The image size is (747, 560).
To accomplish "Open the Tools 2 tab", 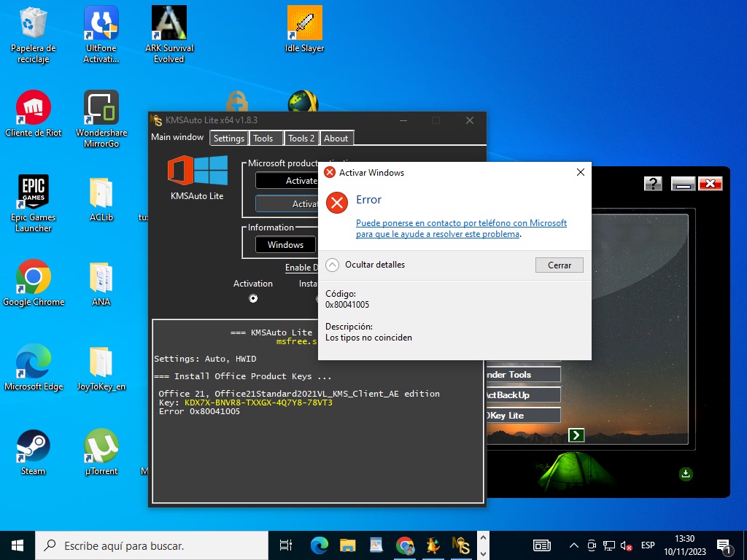I will coord(301,138).
